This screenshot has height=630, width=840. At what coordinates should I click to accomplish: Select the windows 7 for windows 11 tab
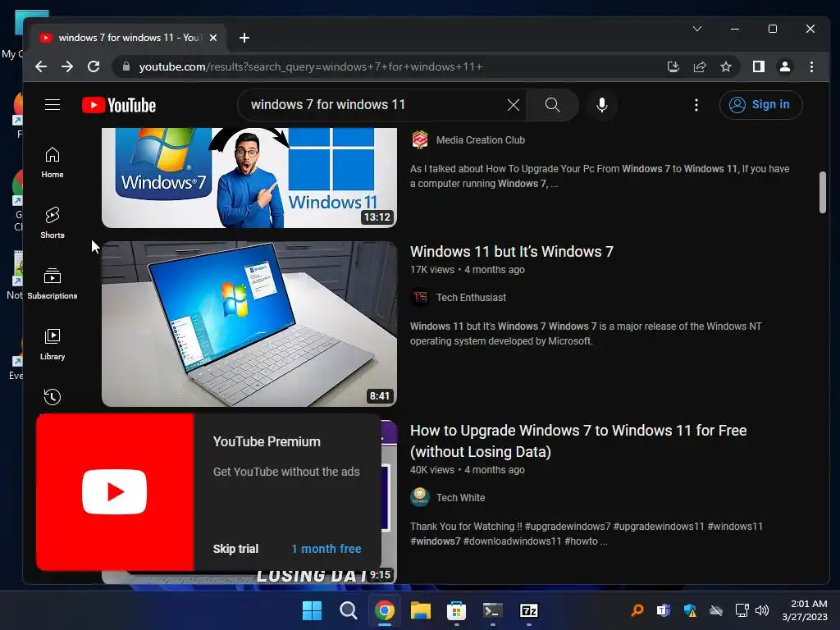(x=127, y=38)
